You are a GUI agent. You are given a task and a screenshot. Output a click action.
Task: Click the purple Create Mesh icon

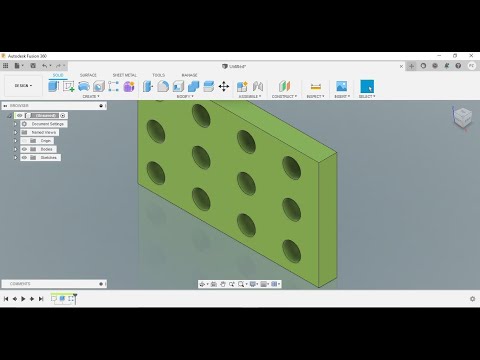[x=129, y=86]
